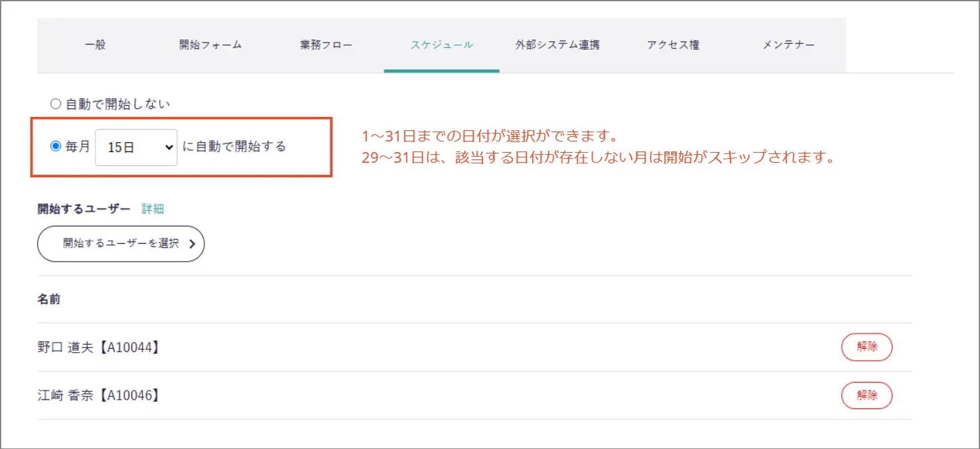Go to the 業務フロー tab
Screen dimensions: 980x449
click(326, 45)
